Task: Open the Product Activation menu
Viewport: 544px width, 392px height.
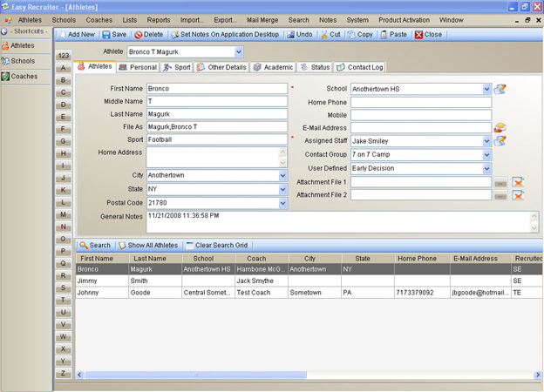Action: 405,20
